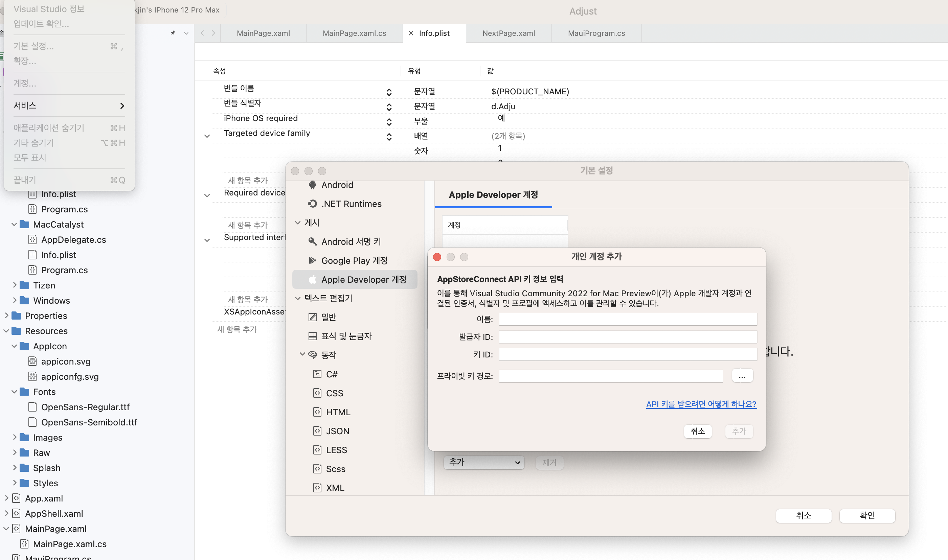Image resolution: width=948 pixels, height=560 pixels.
Task: Click the Android signing key icon
Action: tap(312, 241)
